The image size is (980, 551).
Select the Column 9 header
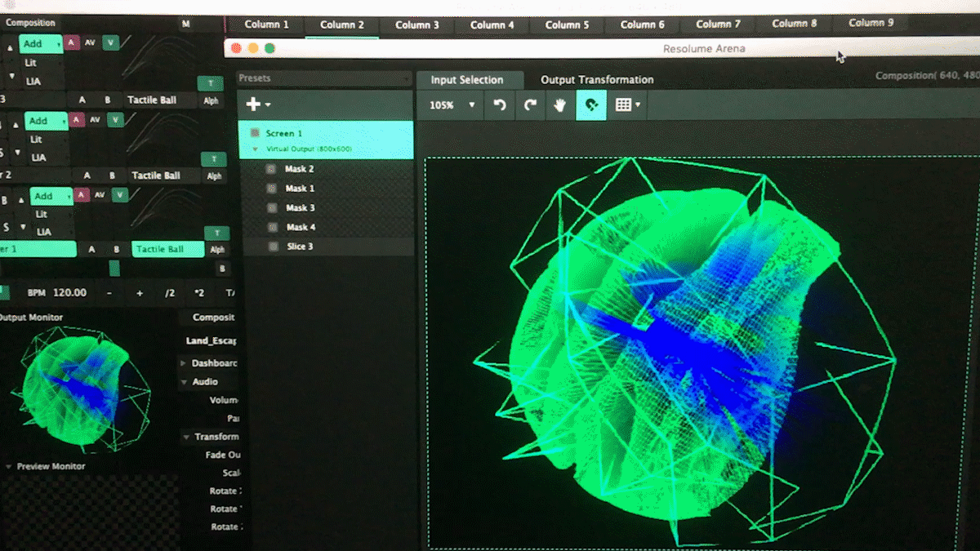pyautogui.click(x=871, y=23)
